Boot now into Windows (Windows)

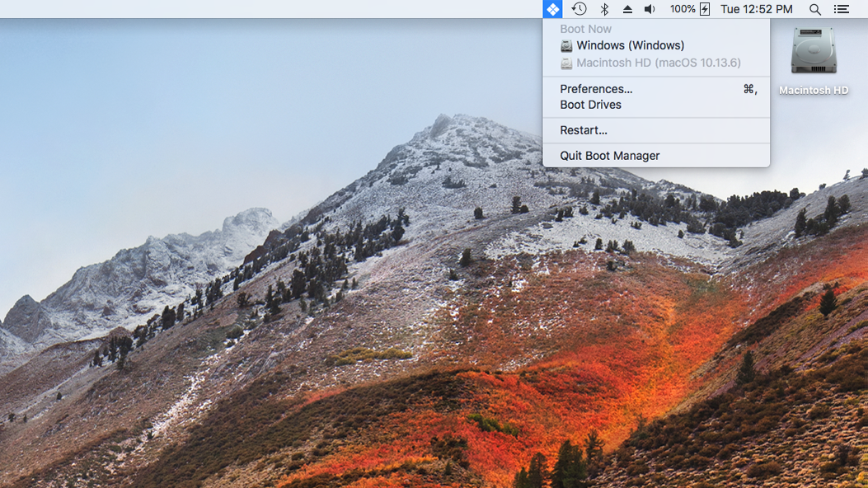(656, 45)
